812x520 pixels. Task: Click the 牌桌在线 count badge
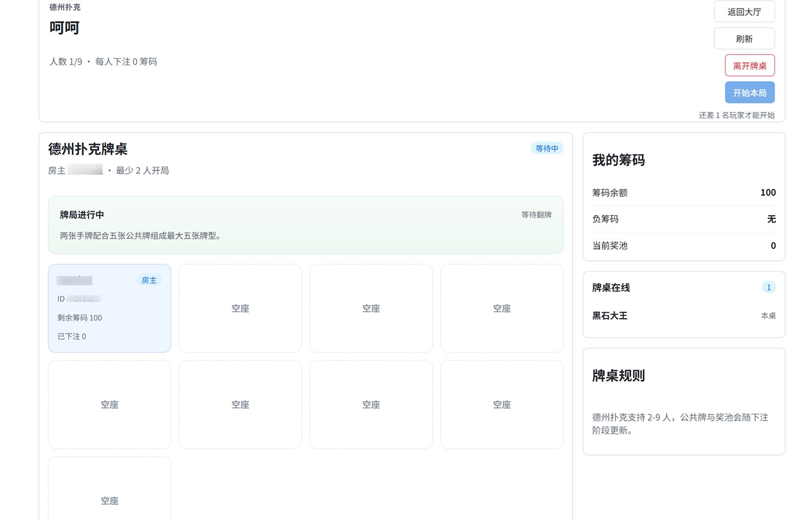click(x=768, y=287)
